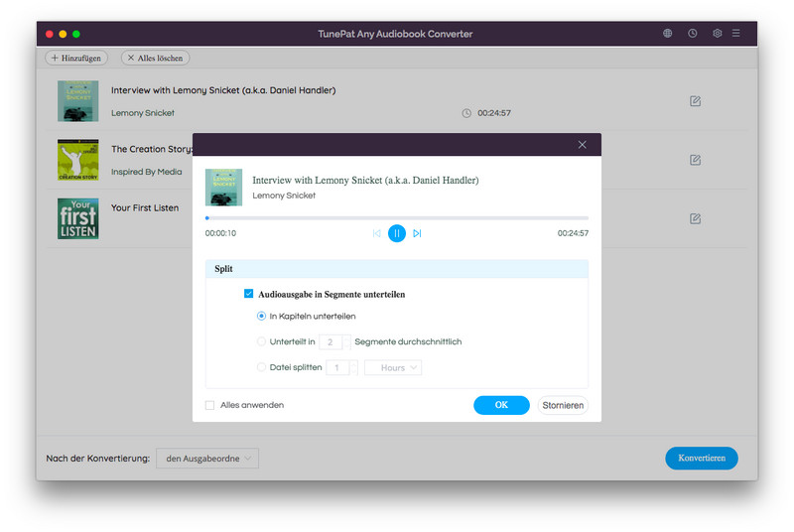Click the Stornieren button
Viewport: 794px width, 532px height.
(x=563, y=405)
